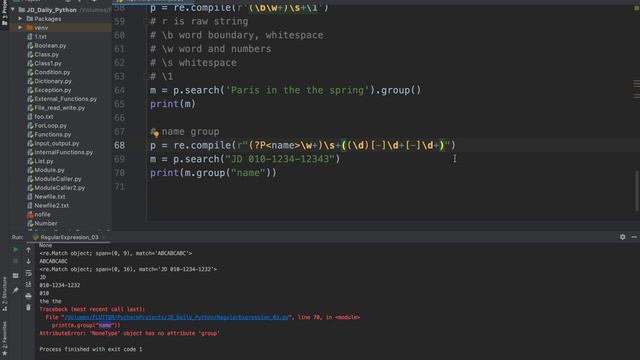Click gutter at line number 68
The width and height of the screenshot is (640, 360).
120,145
